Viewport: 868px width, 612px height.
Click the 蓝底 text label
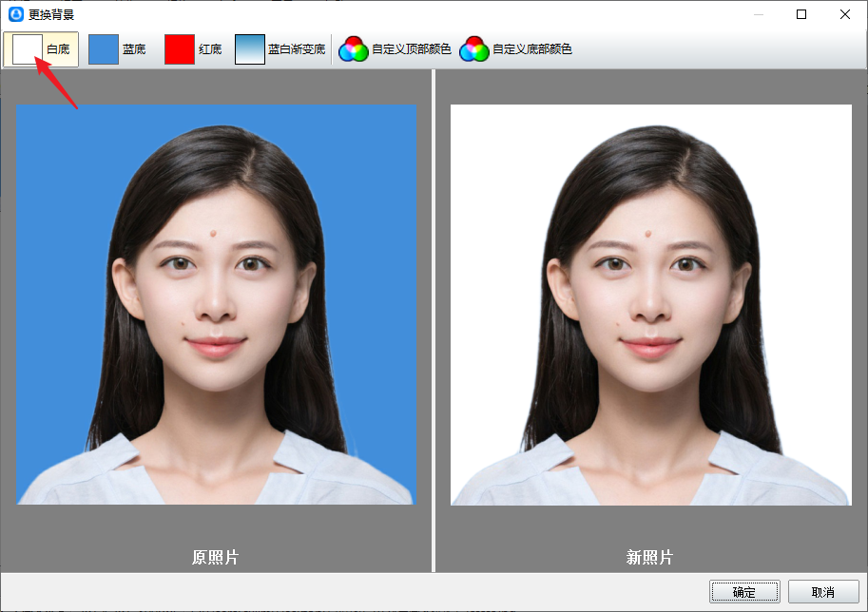click(x=134, y=49)
